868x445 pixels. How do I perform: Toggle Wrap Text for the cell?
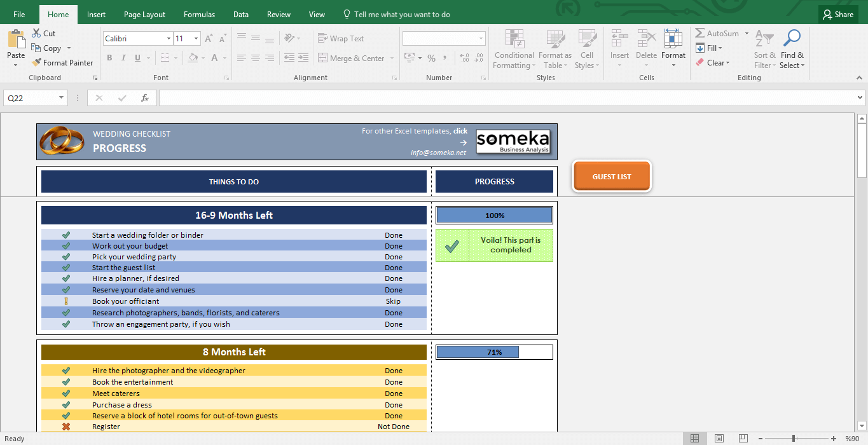pyautogui.click(x=341, y=39)
